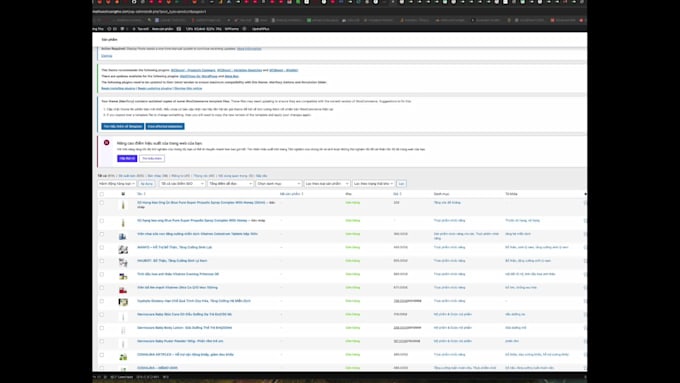
Task: Click 'Dismiss this notice' link
Action: pos(188,88)
